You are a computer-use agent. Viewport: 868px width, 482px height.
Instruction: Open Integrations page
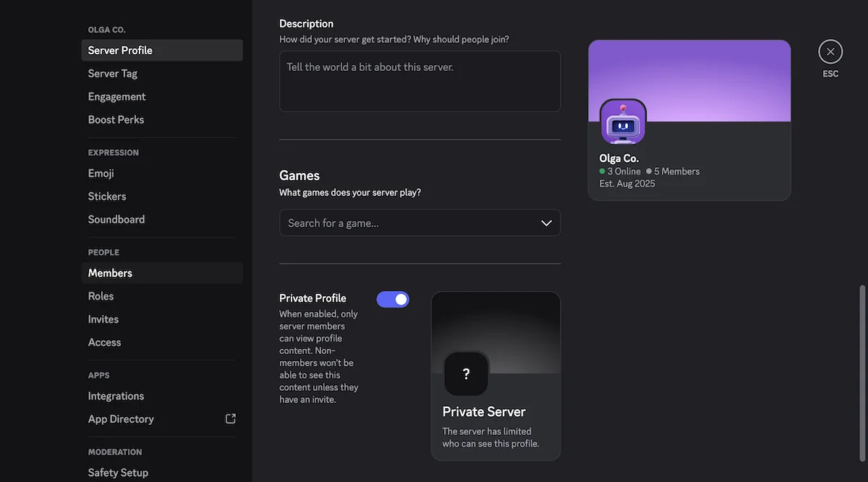tap(162, 396)
